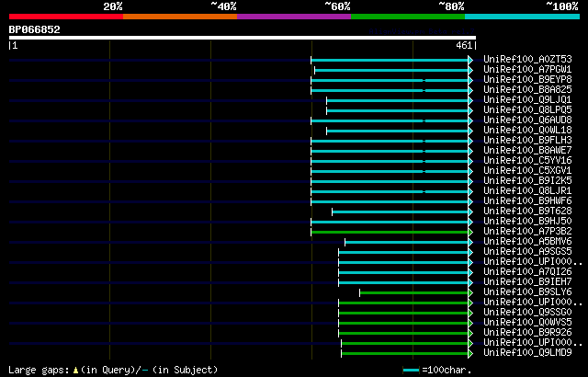The width and height of the screenshot is (588, 377).
Task: Click the white query sequence bar
Action: pos(243,38)
